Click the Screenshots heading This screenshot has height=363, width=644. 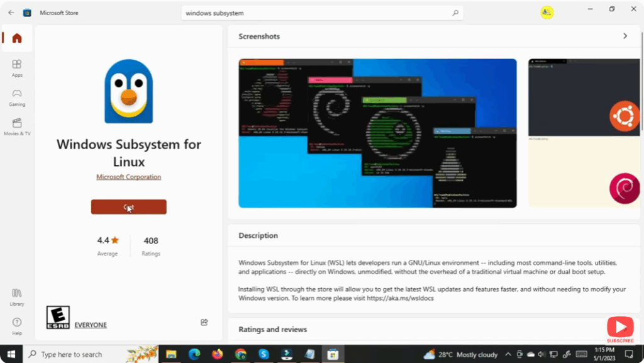258,36
